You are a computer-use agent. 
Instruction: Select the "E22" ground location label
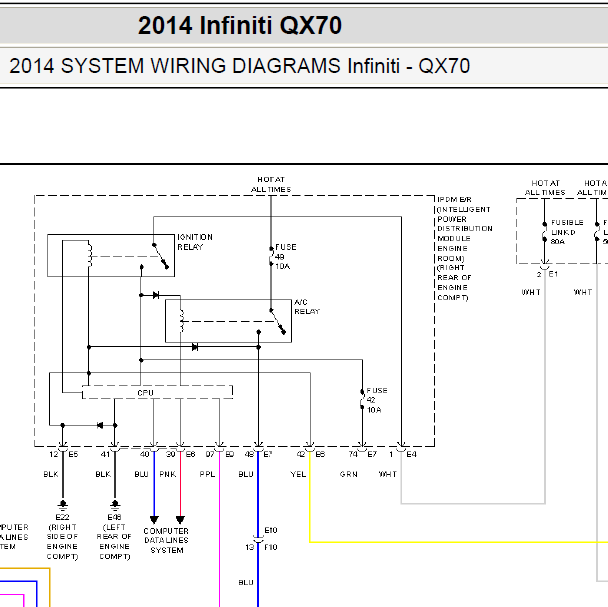tap(62, 537)
